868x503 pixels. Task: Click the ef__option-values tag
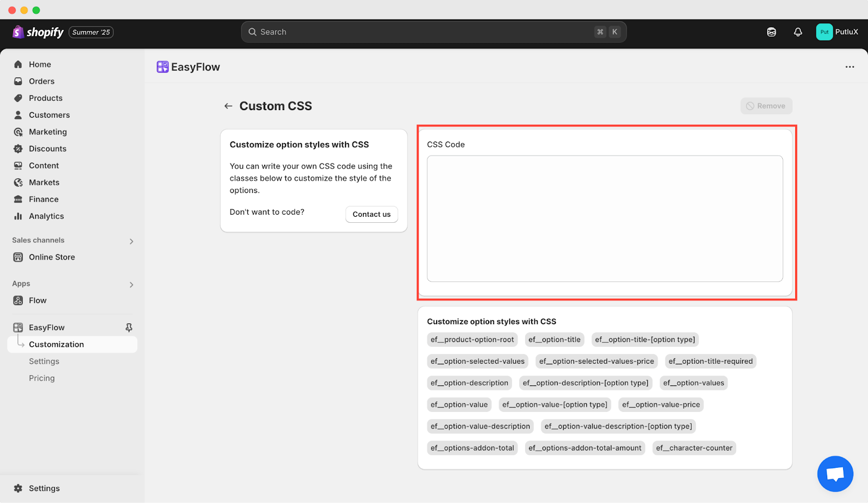[693, 383]
